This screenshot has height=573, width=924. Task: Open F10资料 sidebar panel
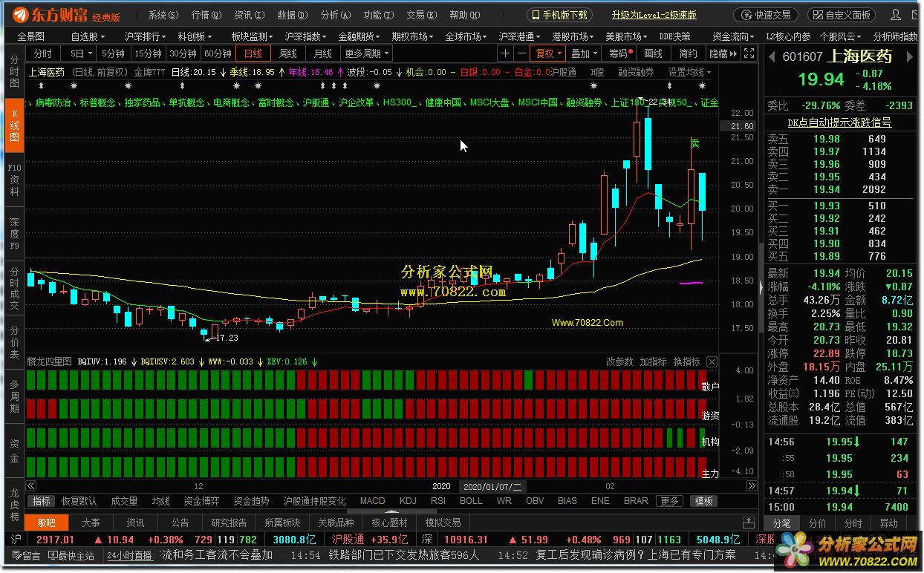[14, 180]
